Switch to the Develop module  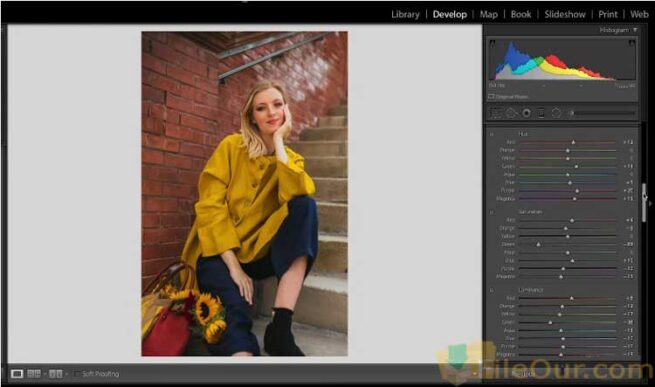[449, 14]
